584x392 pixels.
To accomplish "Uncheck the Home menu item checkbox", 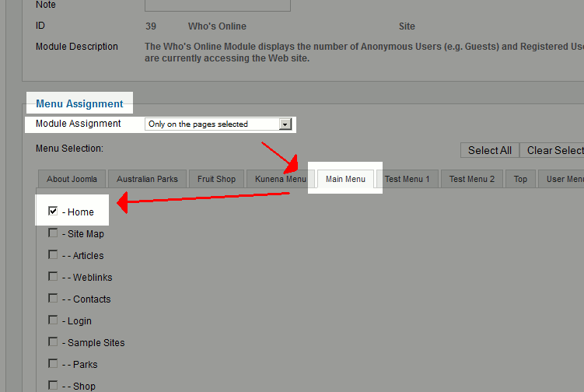I will (53, 212).
